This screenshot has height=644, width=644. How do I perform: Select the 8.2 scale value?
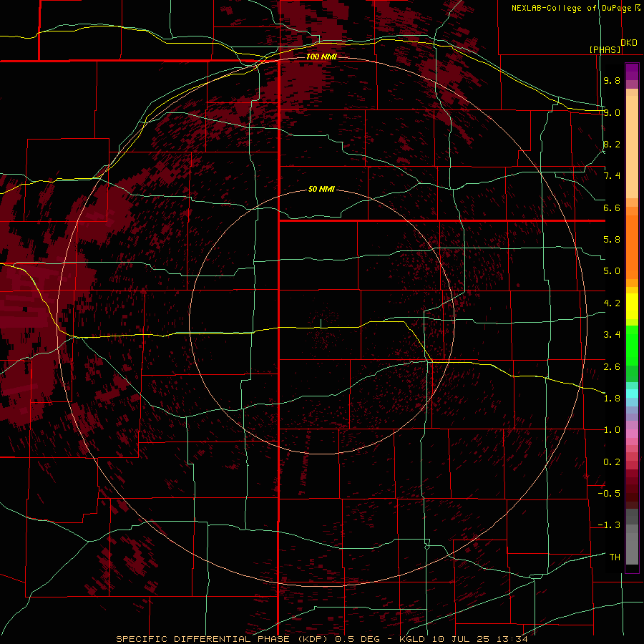pyautogui.click(x=612, y=144)
